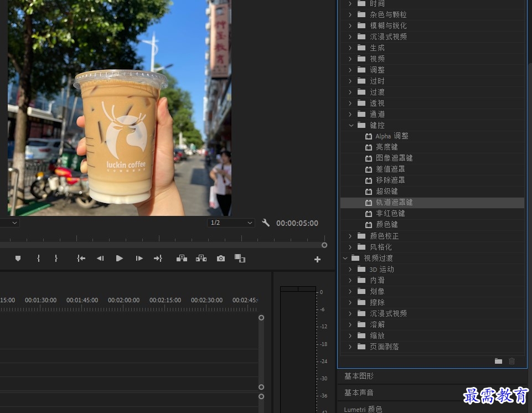Step forward one frame
Image resolution: width=532 pixels, height=413 pixels.
tap(139, 259)
